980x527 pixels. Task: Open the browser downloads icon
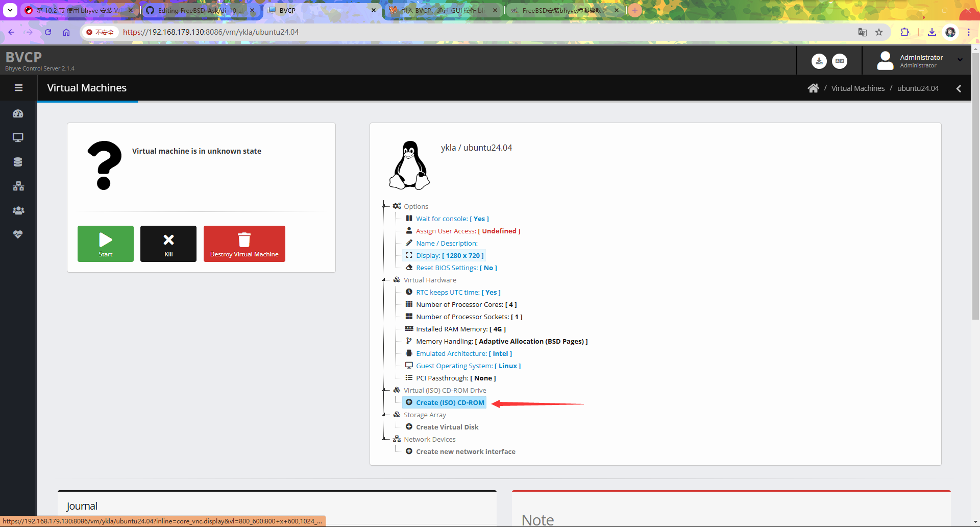[932, 32]
